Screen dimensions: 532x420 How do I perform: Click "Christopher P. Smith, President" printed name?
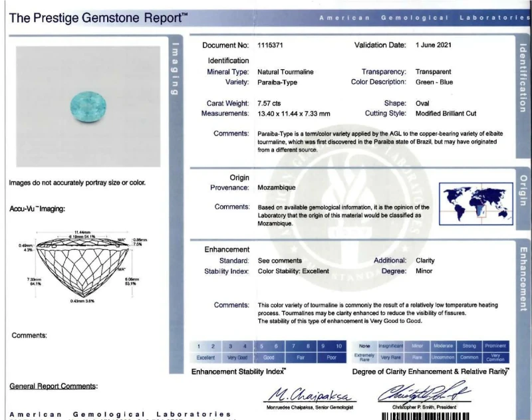click(x=424, y=407)
